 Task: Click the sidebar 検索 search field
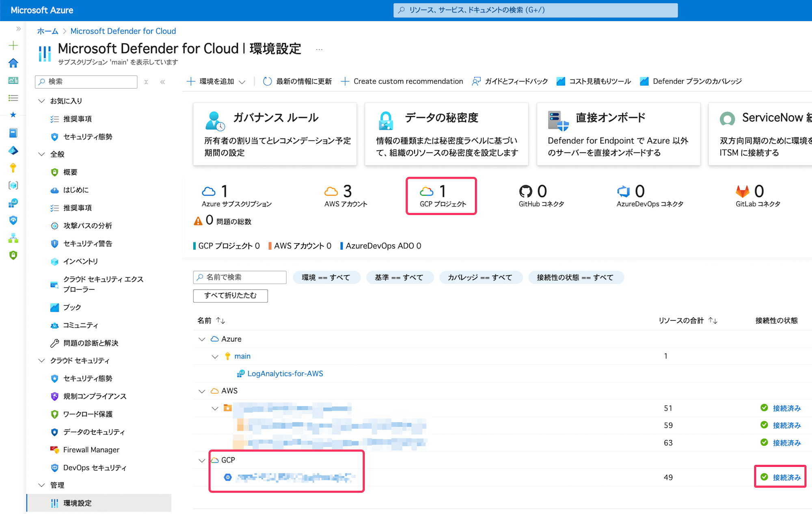[x=86, y=82]
